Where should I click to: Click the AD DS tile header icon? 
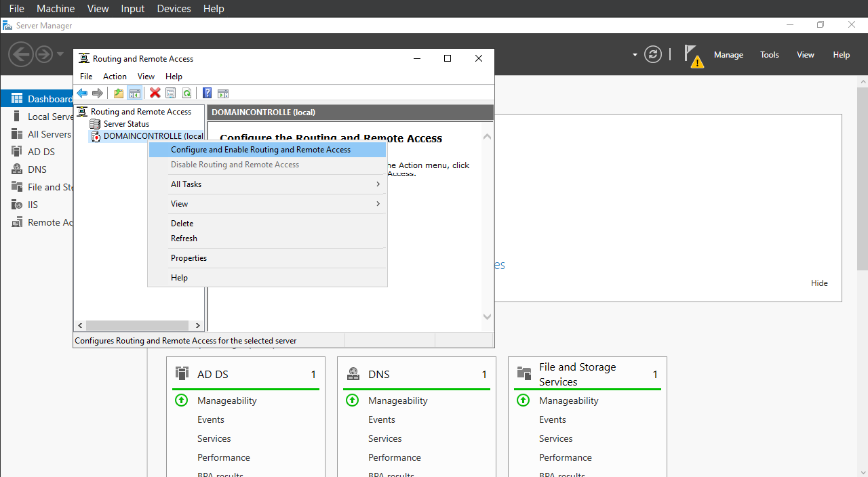click(x=182, y=373)
